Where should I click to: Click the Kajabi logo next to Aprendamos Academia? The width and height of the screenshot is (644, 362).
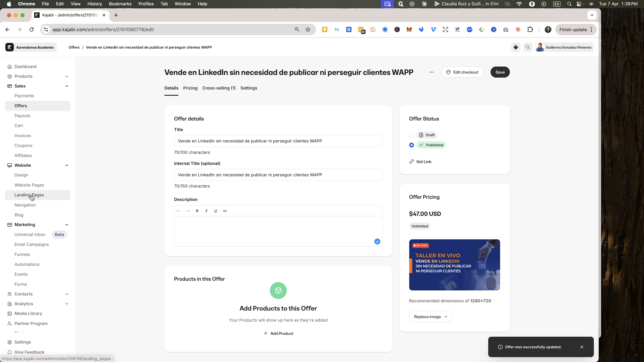pos(10,47)
